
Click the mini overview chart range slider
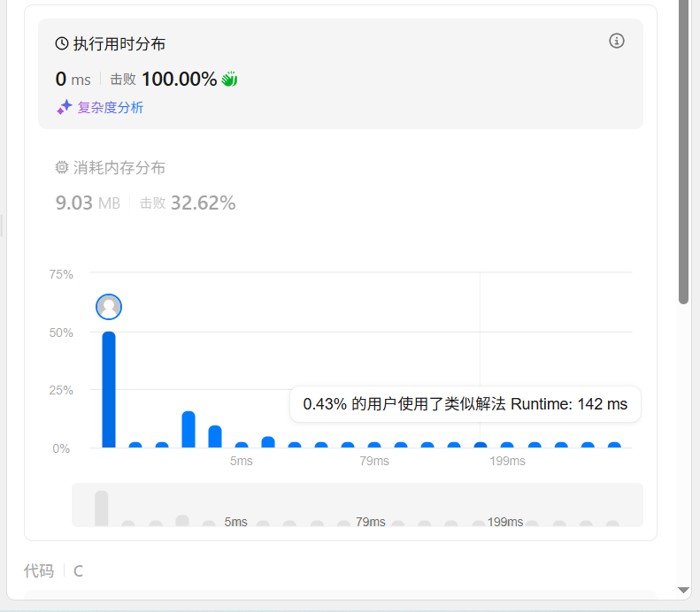pos(358,505)
